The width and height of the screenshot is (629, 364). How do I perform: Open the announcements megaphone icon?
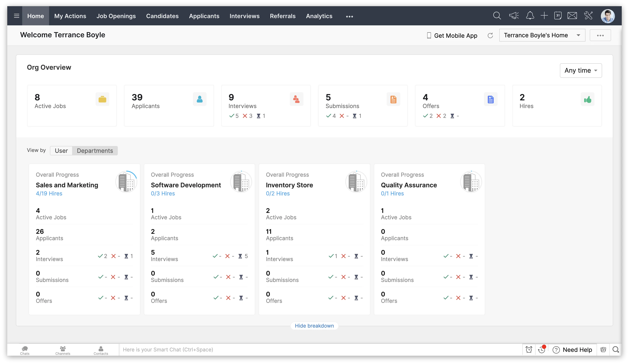pyautogui.click(x=514, y=16)
